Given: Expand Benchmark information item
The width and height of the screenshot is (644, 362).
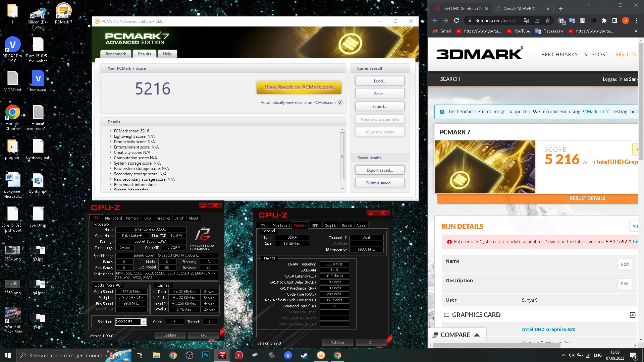Looking at the screenshot, I should click(110, 185).
